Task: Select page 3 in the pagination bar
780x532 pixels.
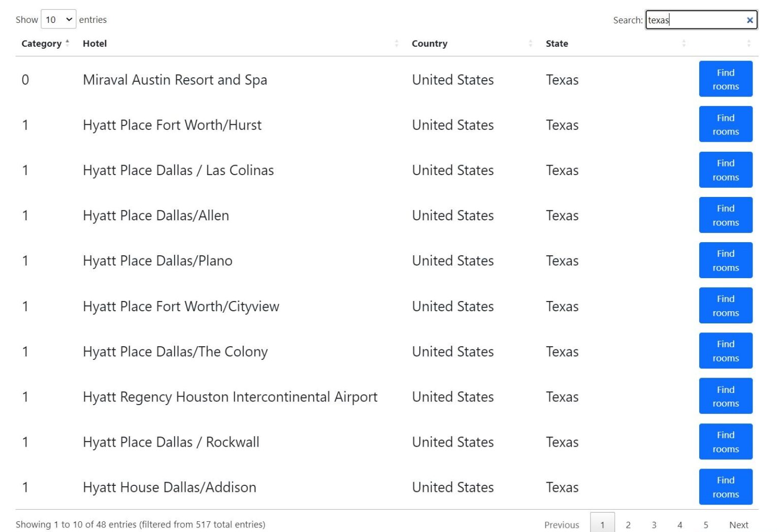Action: [654, 525]
